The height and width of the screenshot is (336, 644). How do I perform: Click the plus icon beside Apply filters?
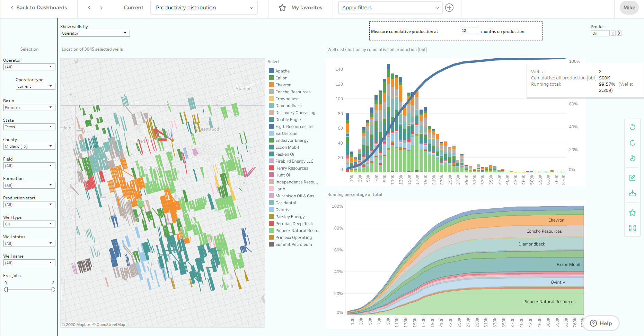pyautogui.click(x=449, y=8)
